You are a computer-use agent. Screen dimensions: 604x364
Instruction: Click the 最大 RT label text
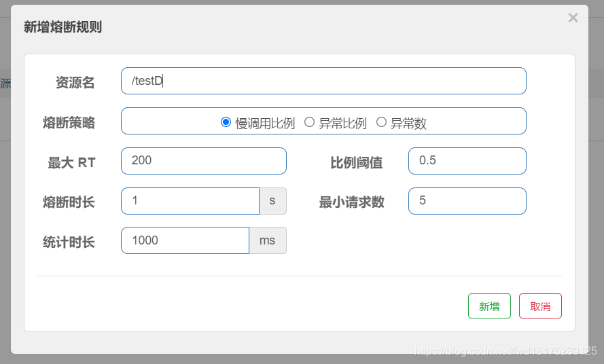pyautogui.click(x=71, y=162)
